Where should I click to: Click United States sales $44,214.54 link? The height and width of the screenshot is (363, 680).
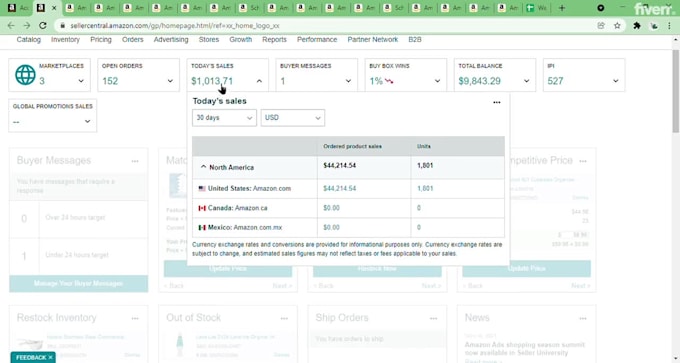pos(340,189)
